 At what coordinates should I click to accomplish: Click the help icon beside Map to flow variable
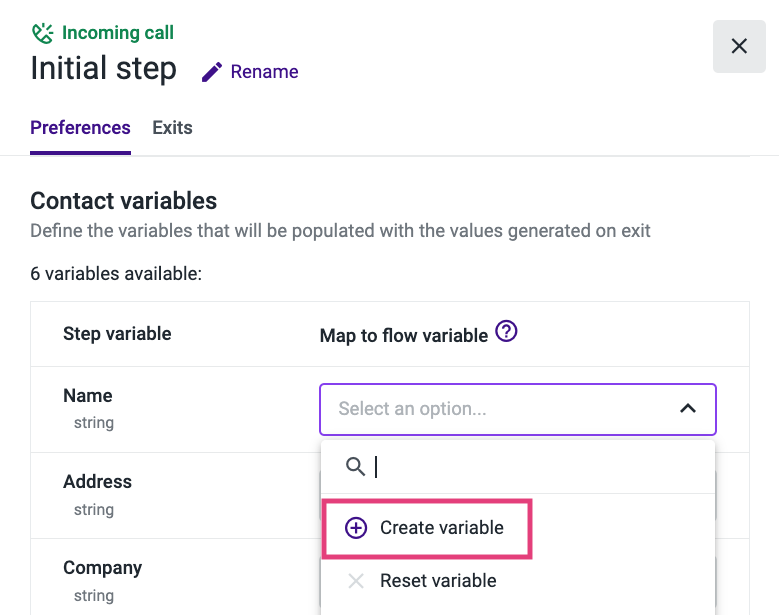click(507, 333)
